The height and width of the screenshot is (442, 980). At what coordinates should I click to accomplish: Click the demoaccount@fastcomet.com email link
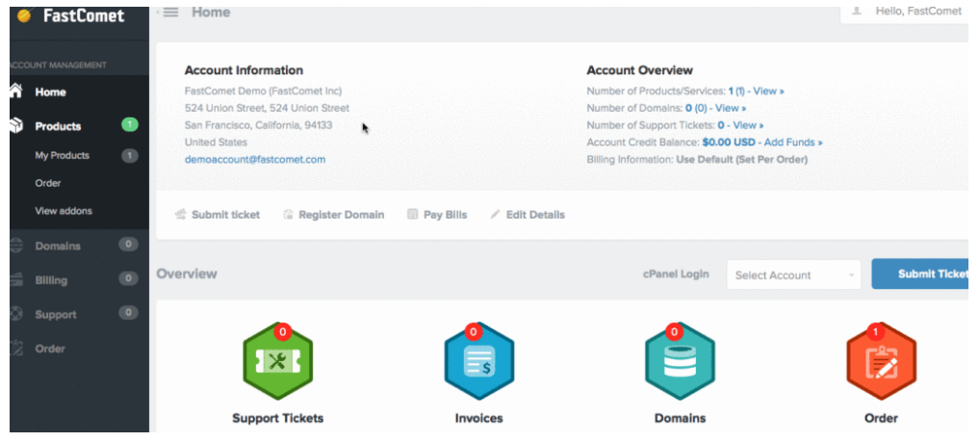coord(255,160)
